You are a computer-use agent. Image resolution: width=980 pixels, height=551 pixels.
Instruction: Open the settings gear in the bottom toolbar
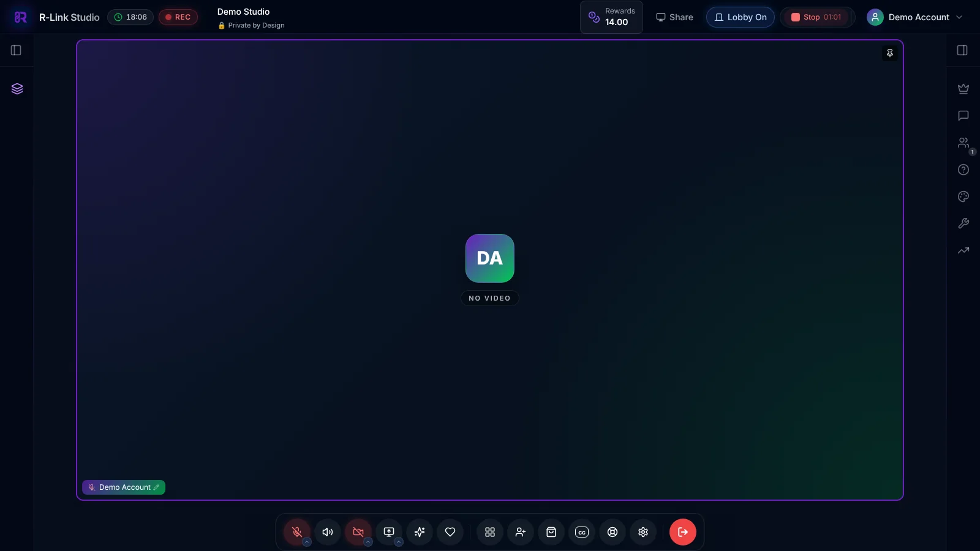tap(643, 532)
